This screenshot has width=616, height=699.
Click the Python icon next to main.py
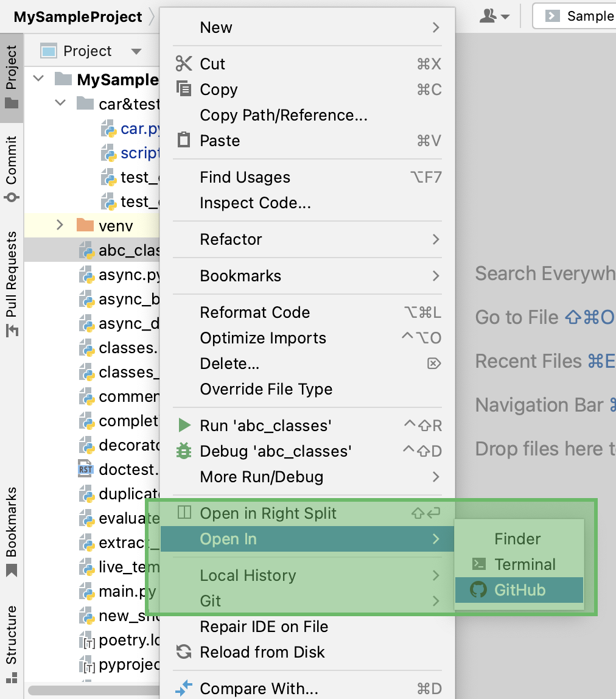[x=86, y=591]
